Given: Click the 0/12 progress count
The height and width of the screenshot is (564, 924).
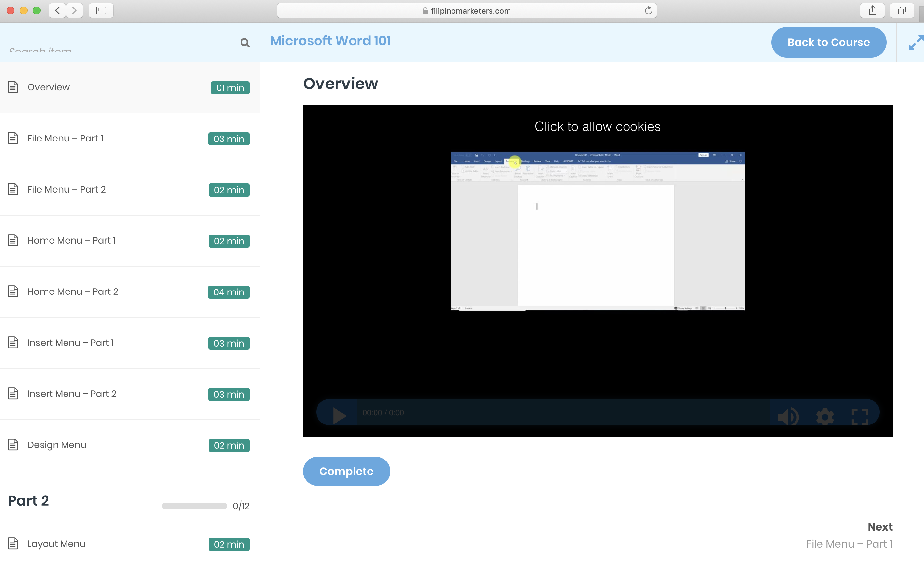Looking at the screenshot, I should (x=241, y=506).
